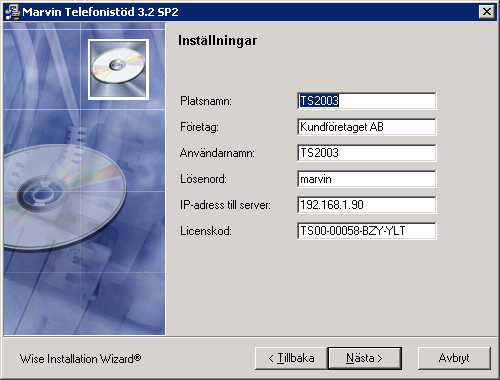The width and height of the screenshot is (500, 380).
Task: Close the Marvin Telefonistöd installer window
Action: pos(487,12)
